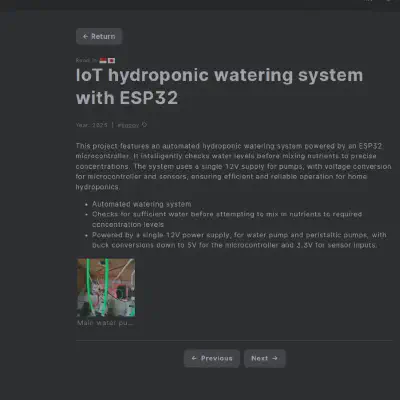Click the 'IoT hydroponic watering system' heading

click(219, 75)
